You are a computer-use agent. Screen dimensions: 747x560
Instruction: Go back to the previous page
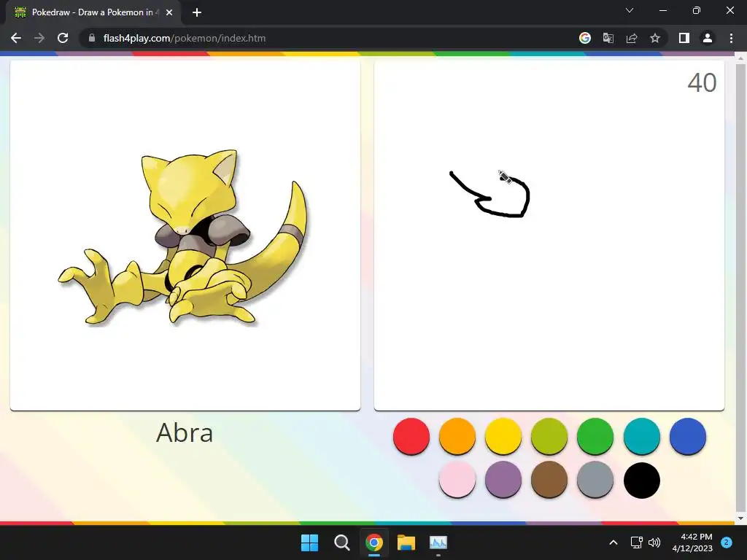click(x=16, y=38)
